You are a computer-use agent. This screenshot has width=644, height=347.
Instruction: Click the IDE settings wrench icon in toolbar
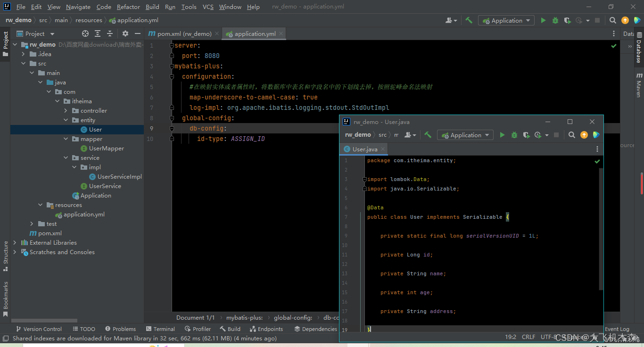click(x=469, y=20)
